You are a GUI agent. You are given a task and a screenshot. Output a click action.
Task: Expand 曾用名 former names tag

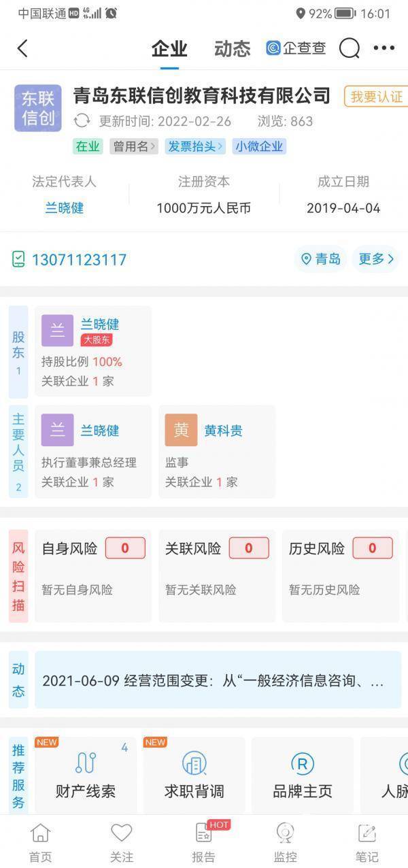[134, 146]
